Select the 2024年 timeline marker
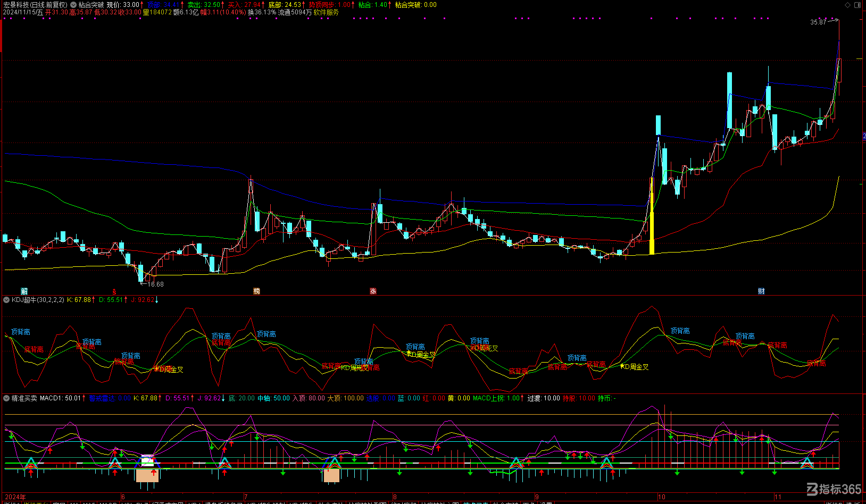This screenshot has width=866, height=504. coord(15,497)
